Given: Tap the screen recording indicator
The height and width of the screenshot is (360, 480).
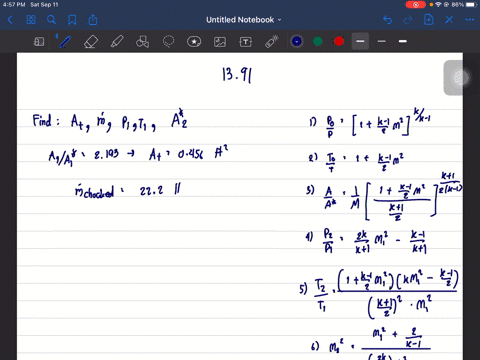Looking at the screenshot, I should click(416, 5).
